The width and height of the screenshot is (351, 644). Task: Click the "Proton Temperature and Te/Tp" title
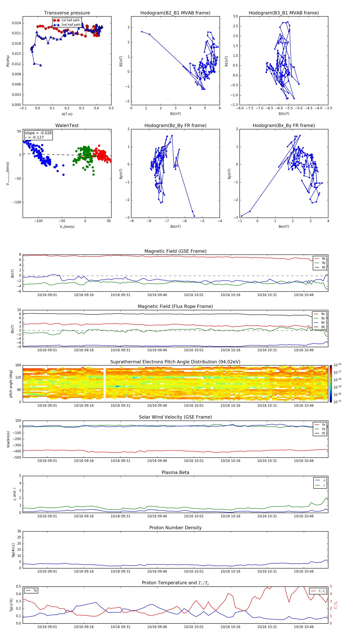[x=175, y=583]
